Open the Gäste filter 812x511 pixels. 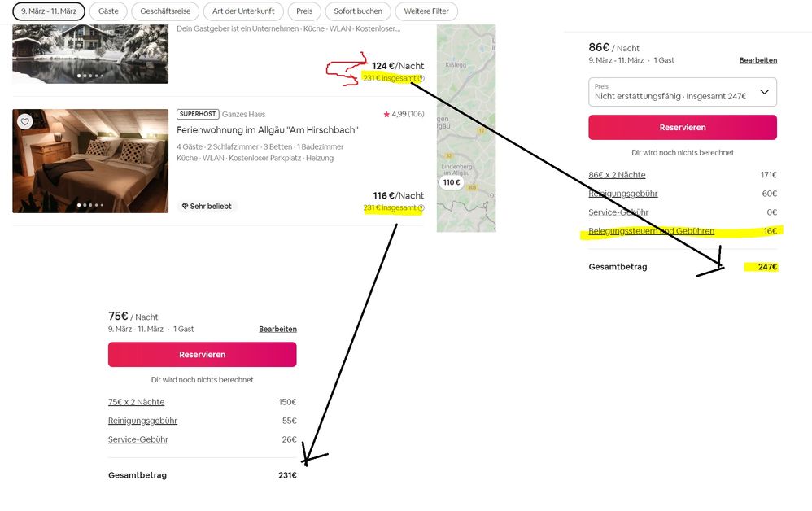pyautogui.click(x=107, y=11)
